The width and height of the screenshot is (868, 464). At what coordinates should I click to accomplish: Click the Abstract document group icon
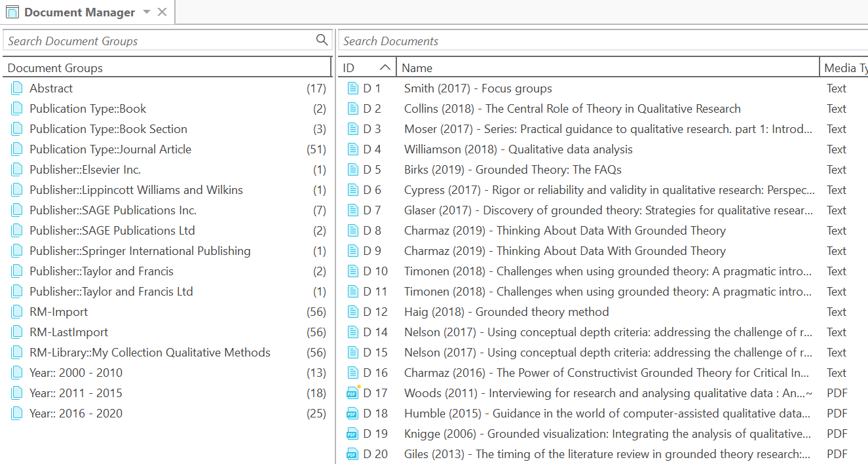tap(17, 88)
